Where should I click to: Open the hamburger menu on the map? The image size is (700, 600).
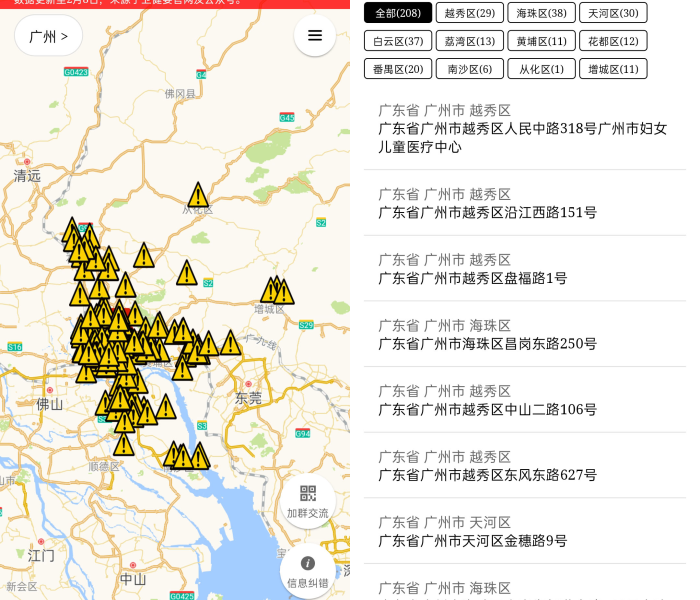tap(315, 36)
